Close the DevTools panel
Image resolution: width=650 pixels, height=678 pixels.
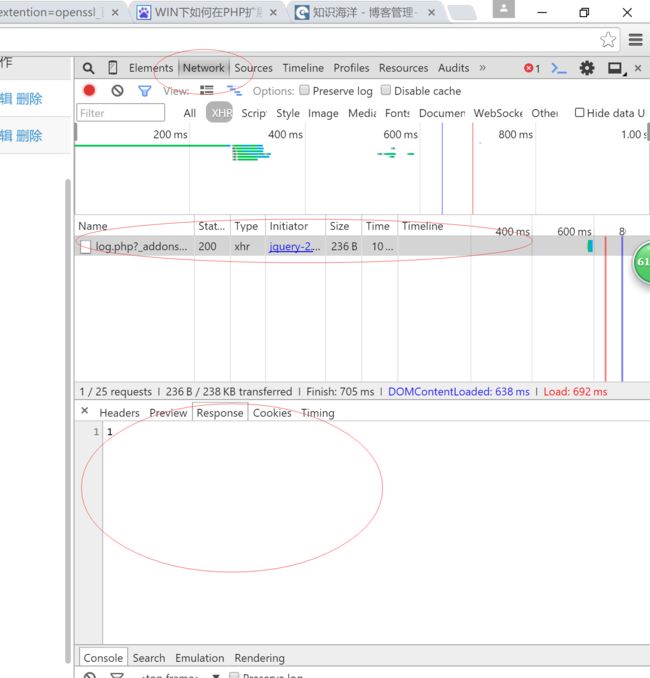[638, 68]
